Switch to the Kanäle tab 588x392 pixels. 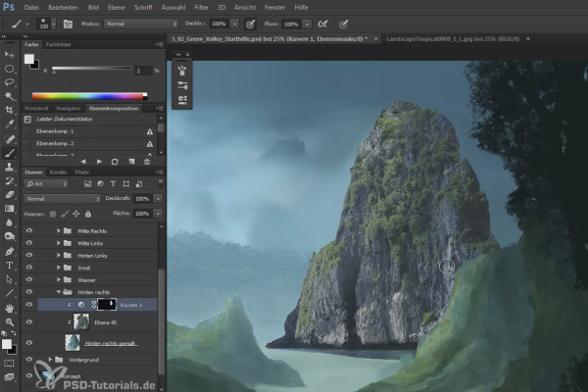(x=58, y=172)
